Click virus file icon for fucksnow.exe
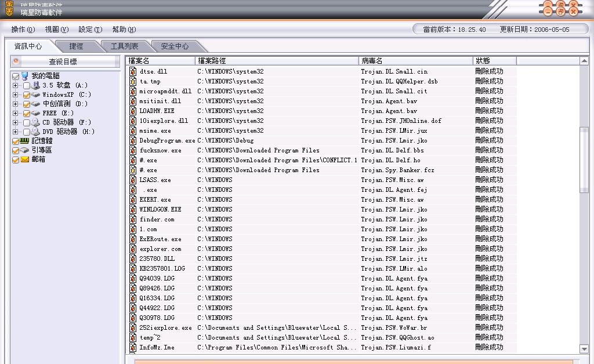The height and width of the screenshot is (364, 594). [x=133, y=150]
